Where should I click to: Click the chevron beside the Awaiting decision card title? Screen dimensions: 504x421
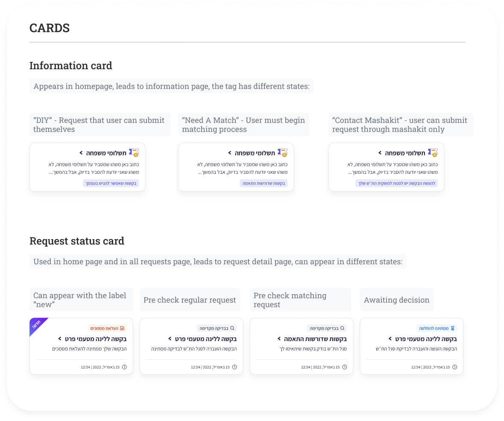pos(390,339)
